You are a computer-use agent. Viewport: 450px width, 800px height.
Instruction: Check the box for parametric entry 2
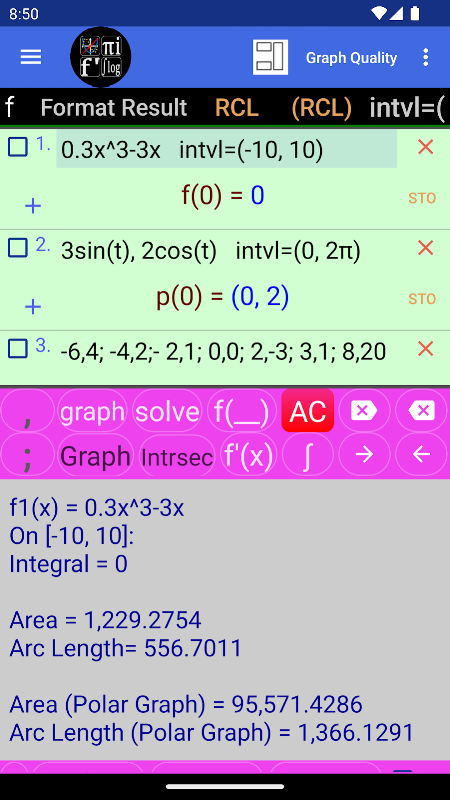pos(18,248)
